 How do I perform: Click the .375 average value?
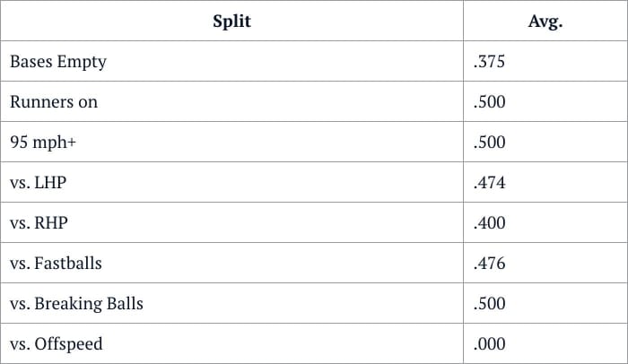coord(488,62)
